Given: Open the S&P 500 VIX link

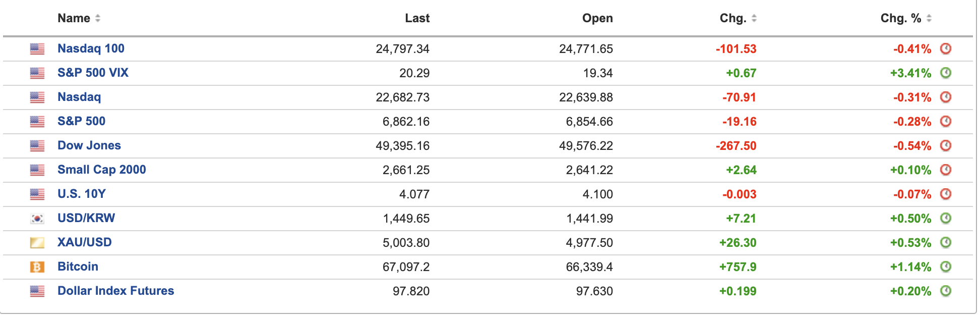Looking at the screenshot, I should point(93,73).
